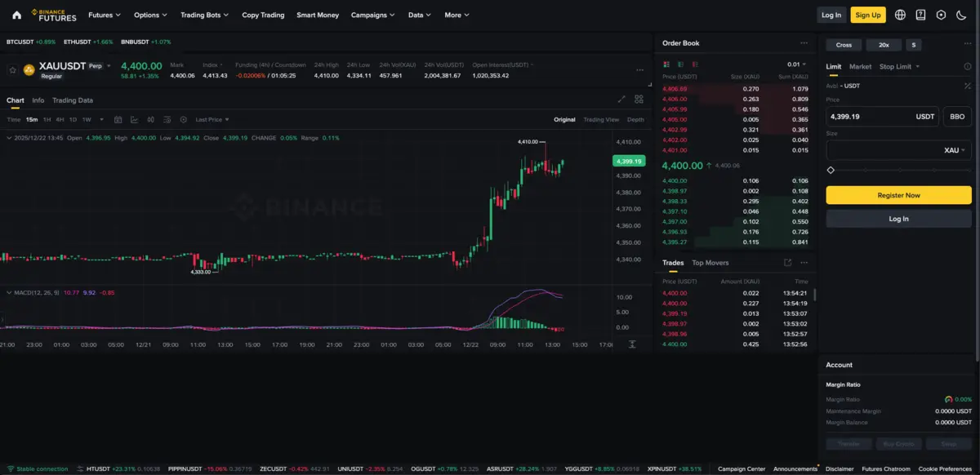Open Trades panel three-dot options menu

804,263
